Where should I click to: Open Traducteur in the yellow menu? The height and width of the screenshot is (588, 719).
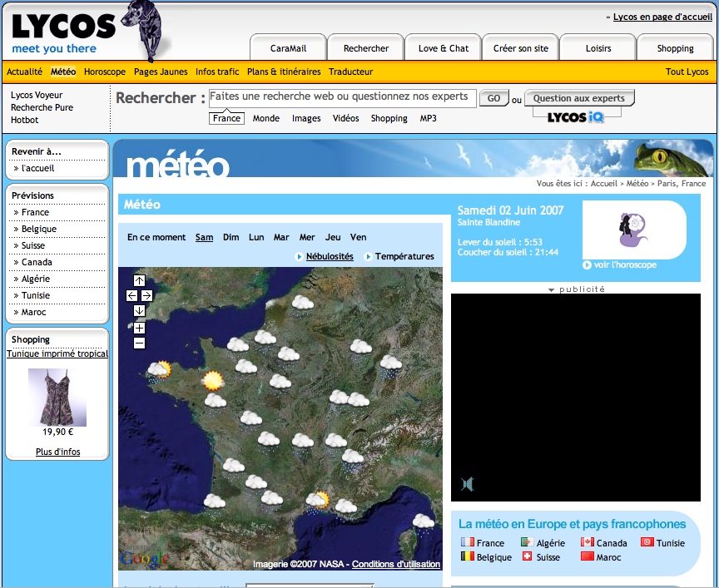point(351,72)
